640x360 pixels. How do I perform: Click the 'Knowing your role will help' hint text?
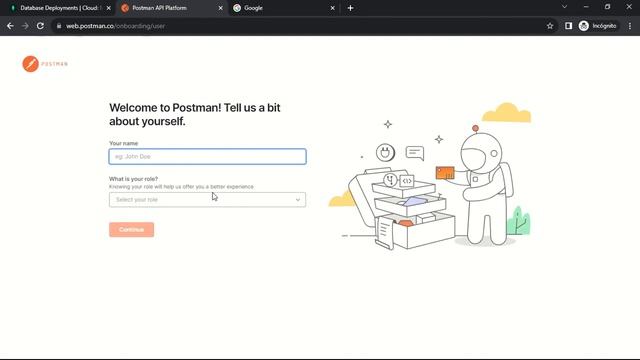pos(181,187)
